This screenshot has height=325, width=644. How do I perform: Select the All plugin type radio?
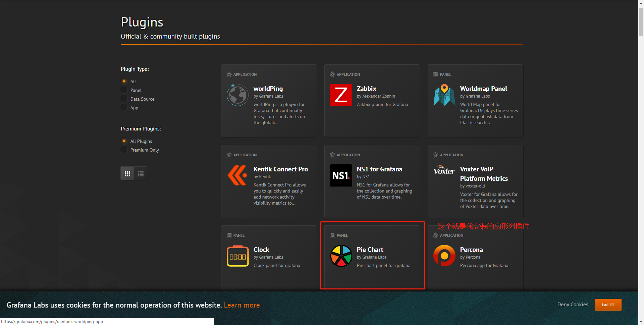[x=124, y=81]
